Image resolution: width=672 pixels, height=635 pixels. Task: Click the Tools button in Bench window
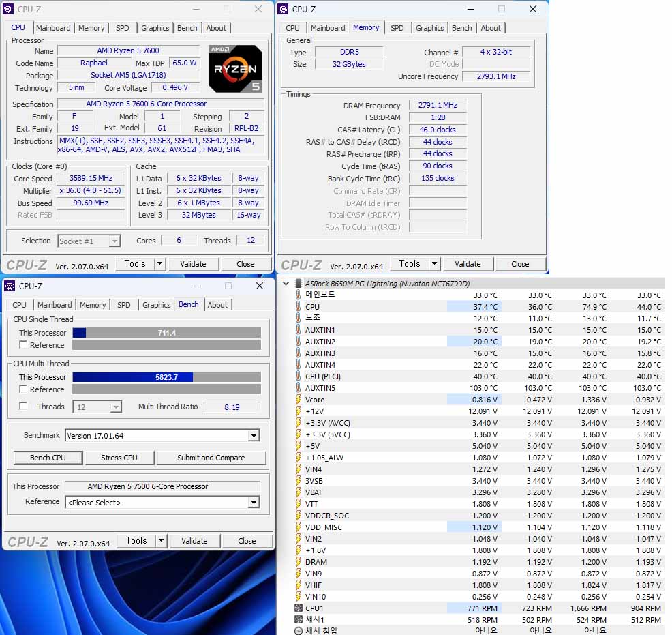136,541
